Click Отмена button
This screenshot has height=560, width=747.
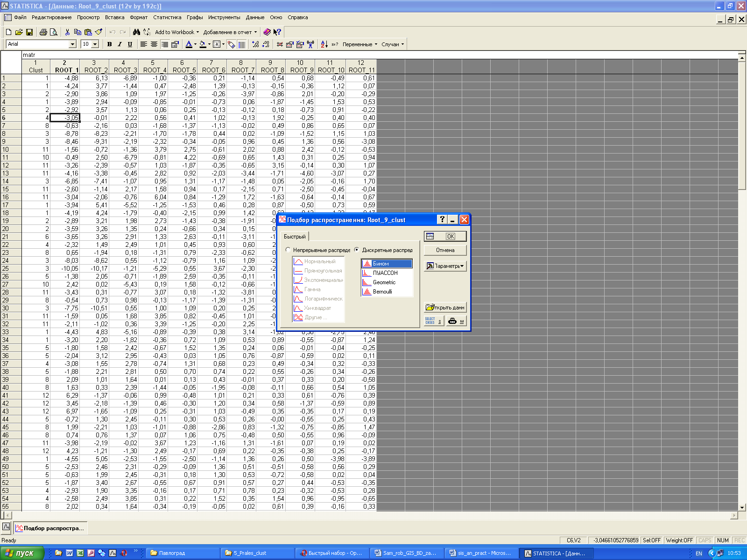click(x=445, y=250)
